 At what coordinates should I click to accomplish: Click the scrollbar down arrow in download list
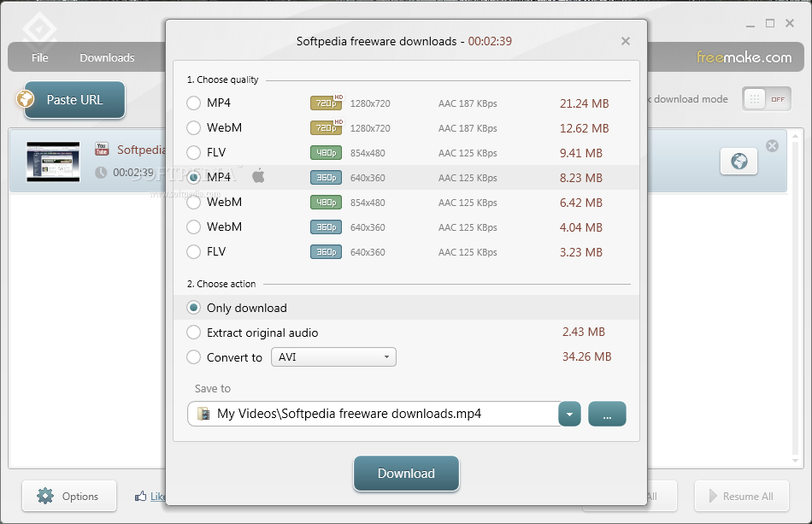point(796,460)
